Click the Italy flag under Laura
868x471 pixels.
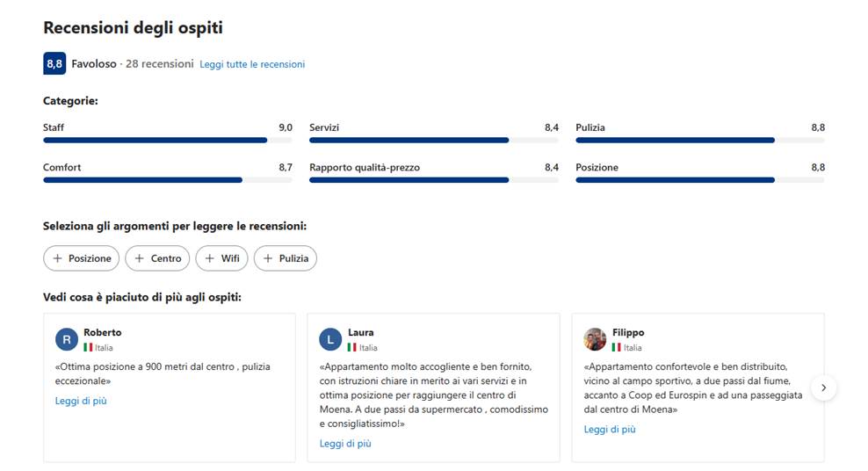[352, 348]
